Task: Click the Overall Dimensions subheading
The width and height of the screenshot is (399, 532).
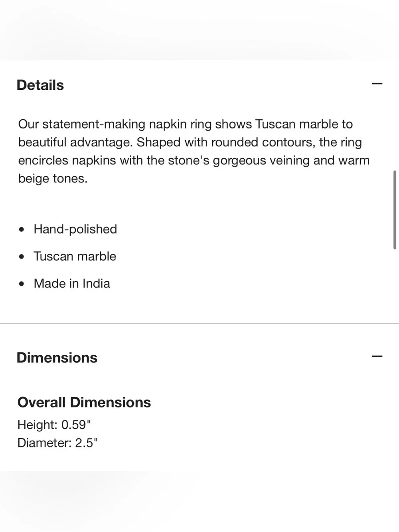Action: coord(84,402)
